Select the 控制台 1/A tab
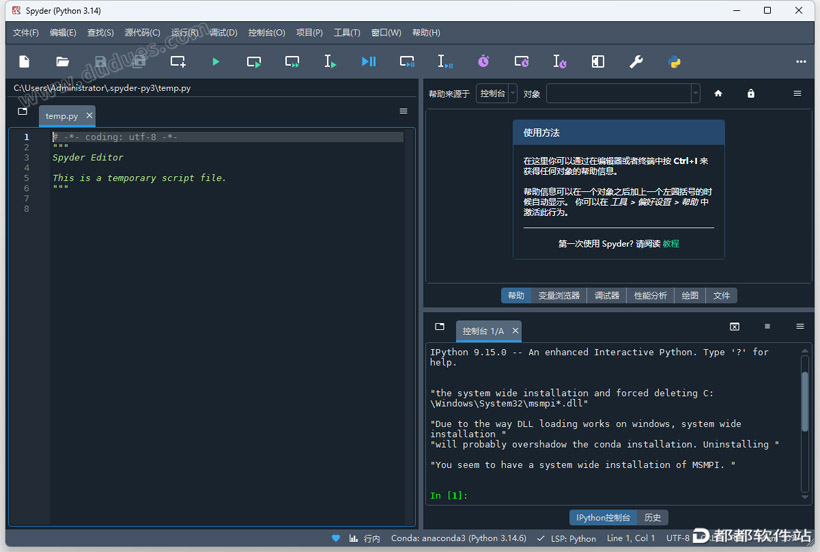This screenshot has width=820, height=552. [483, 331]
